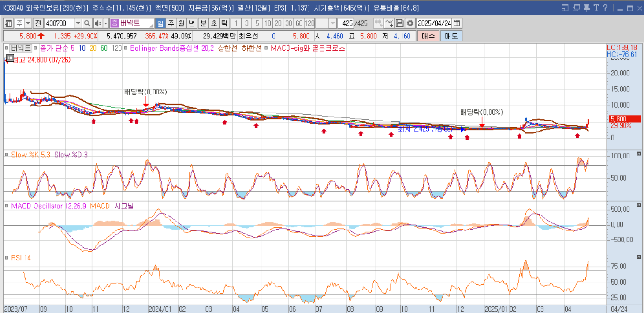Viewport: 644px width, 313px height.
Task: Click the 최고 24,800 (07/26) high label
Action: (x=42, y=60)
